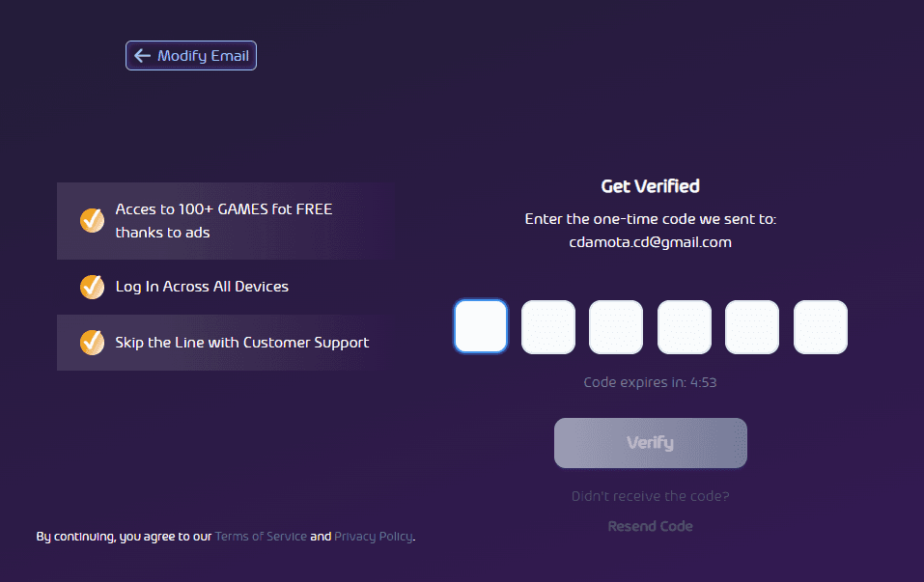Click the email address cdamota.cd@gmail.com

(651, 242)
